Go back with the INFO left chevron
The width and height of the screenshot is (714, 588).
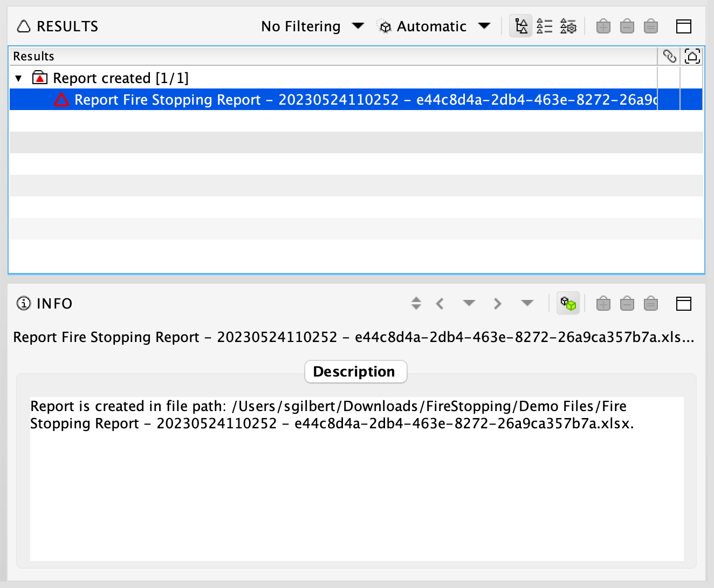440,304
